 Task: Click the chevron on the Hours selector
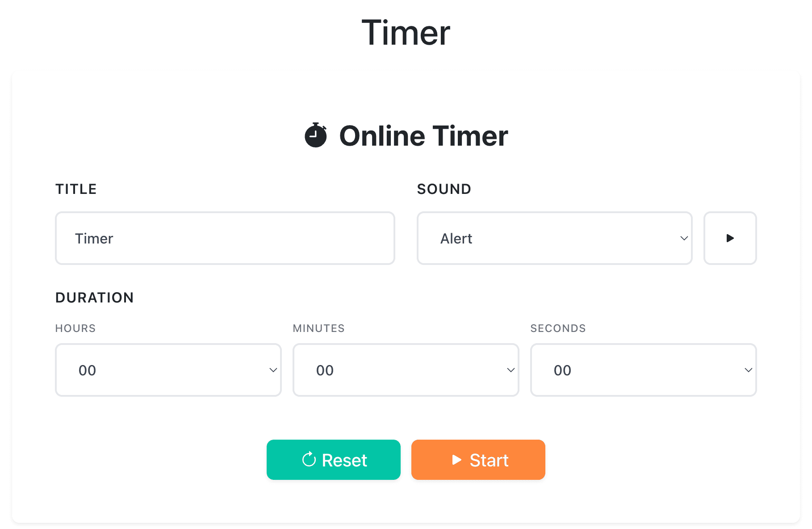[273, 370]
